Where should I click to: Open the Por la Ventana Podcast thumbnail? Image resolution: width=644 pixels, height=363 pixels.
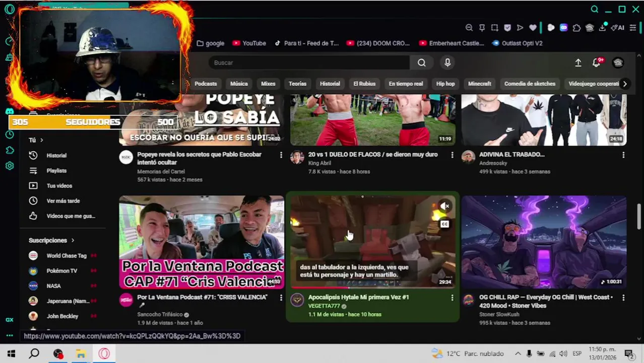(202, 242)
